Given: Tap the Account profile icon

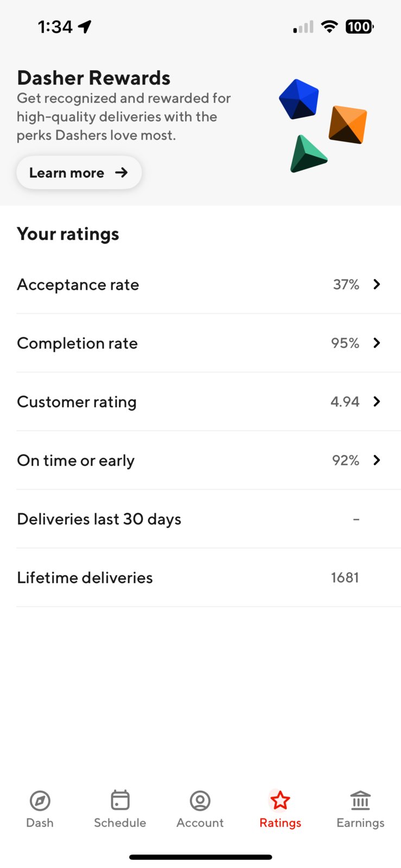Looking at the screenshot, I should (200, 800).
